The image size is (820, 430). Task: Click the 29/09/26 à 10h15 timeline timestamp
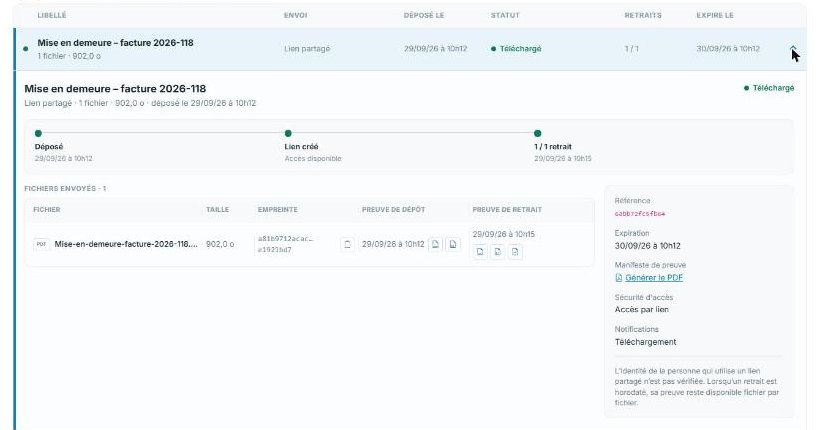563,159
